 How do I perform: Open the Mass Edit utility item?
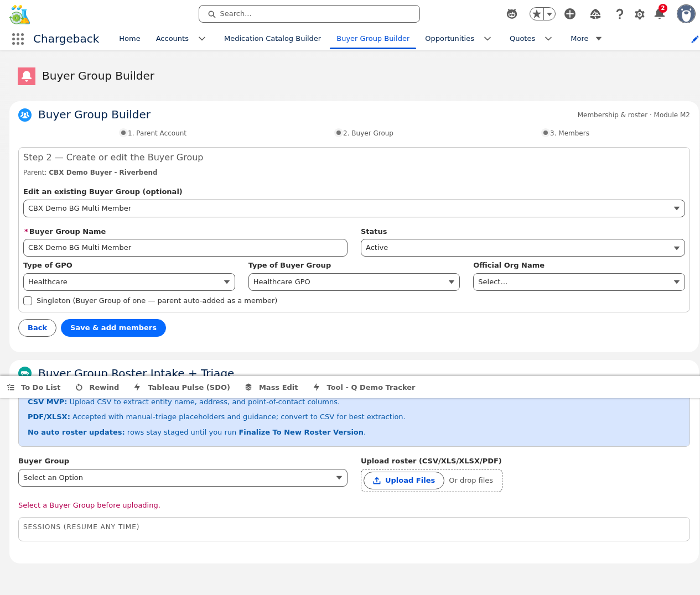point(272,387)
